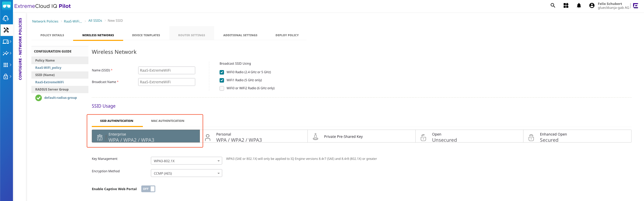The width and height of the screenshot is (644, 201).
Task: Click the user name Felix Schubert
Action: (610, 4)
